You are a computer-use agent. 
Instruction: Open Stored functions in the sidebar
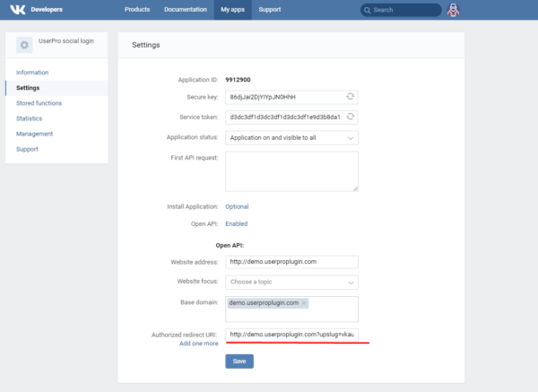39,103
